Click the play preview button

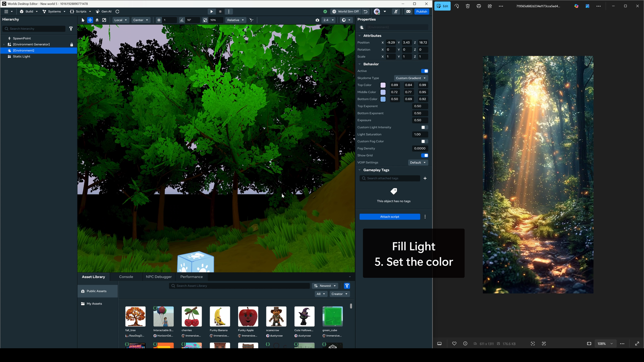[211, 11]
